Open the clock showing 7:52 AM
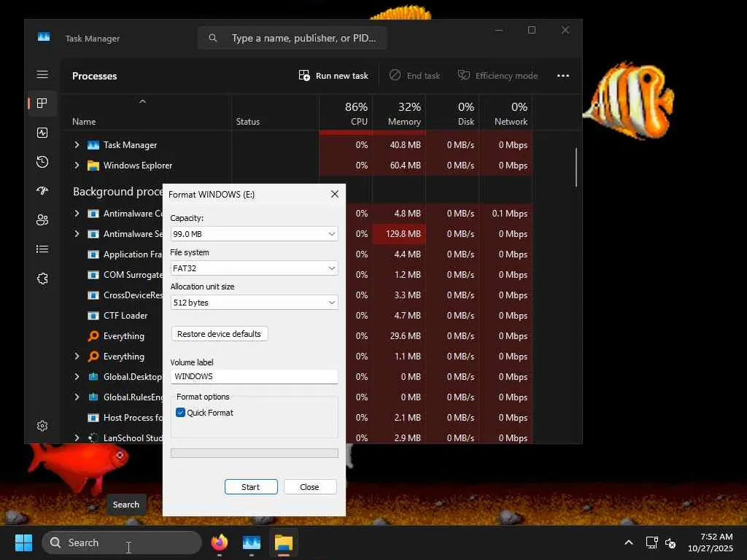 point(710,542)
